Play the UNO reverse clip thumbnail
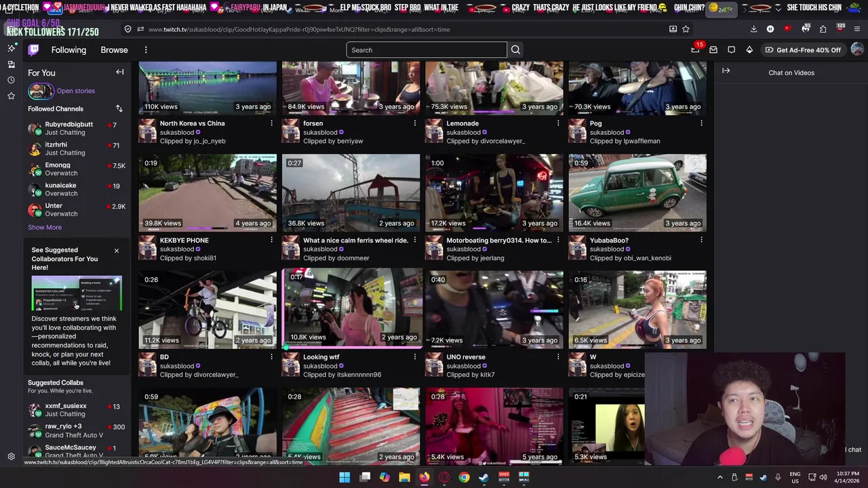 (x=494, y=310)
